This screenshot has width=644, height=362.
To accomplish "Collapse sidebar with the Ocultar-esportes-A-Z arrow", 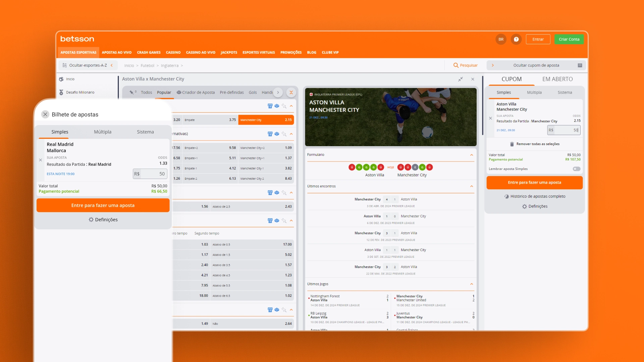I will click(112, 65).
